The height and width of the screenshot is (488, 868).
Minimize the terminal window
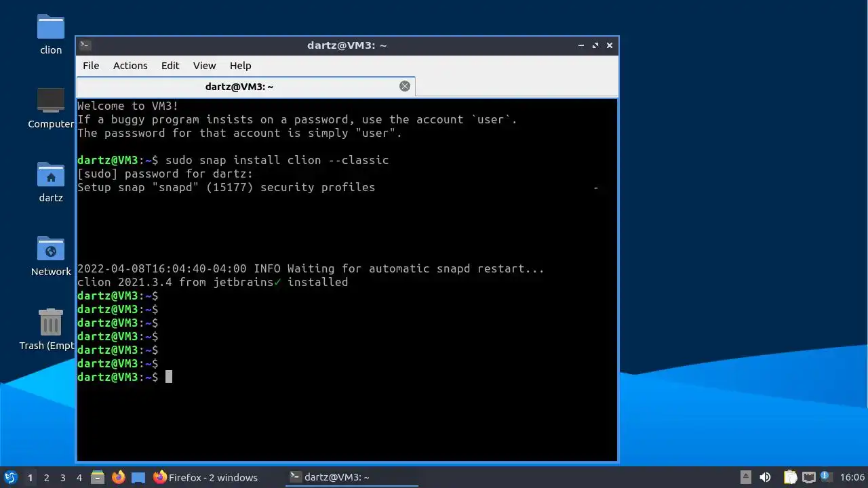tap(581, 45)
